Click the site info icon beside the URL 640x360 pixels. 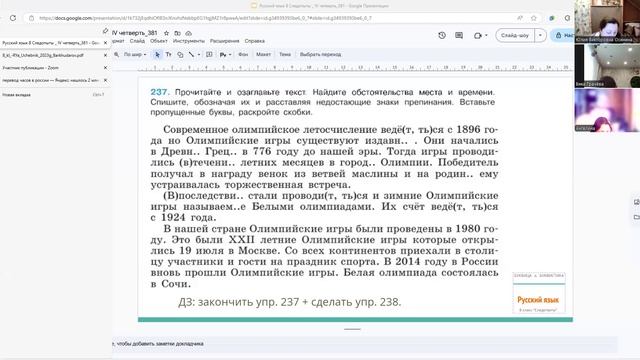(x=31, y=18)
